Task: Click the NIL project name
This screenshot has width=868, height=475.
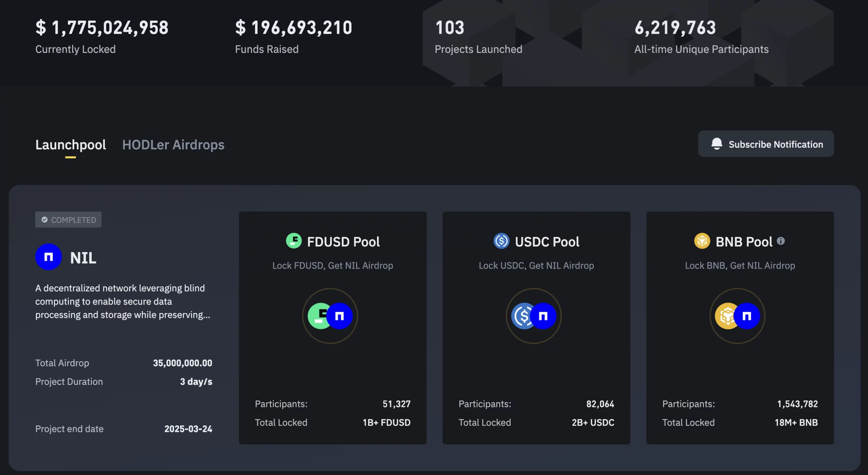Action: (83, 258)
